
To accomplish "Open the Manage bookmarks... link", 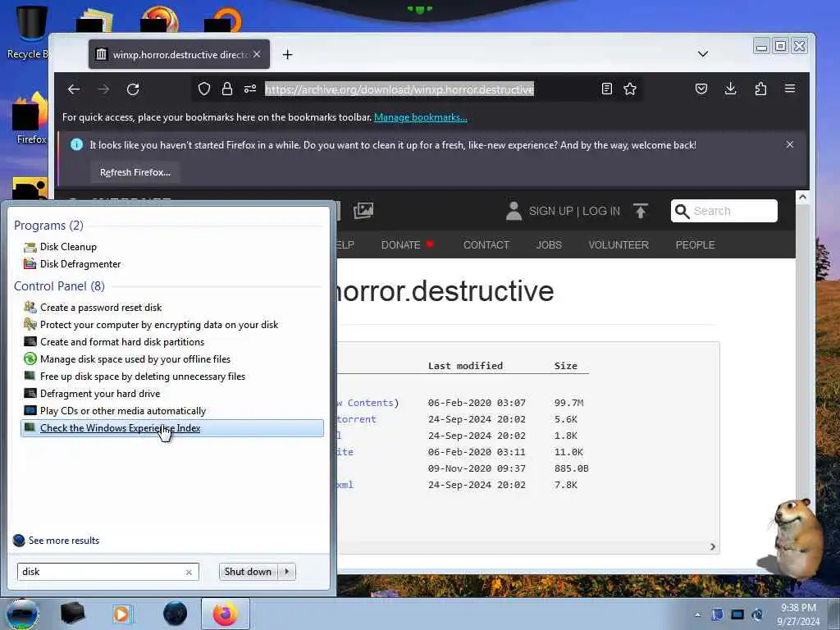I will [421, 117].
